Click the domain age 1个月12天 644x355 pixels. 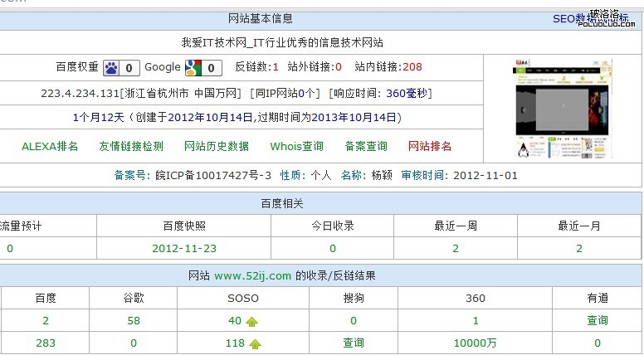coord(98,118)
